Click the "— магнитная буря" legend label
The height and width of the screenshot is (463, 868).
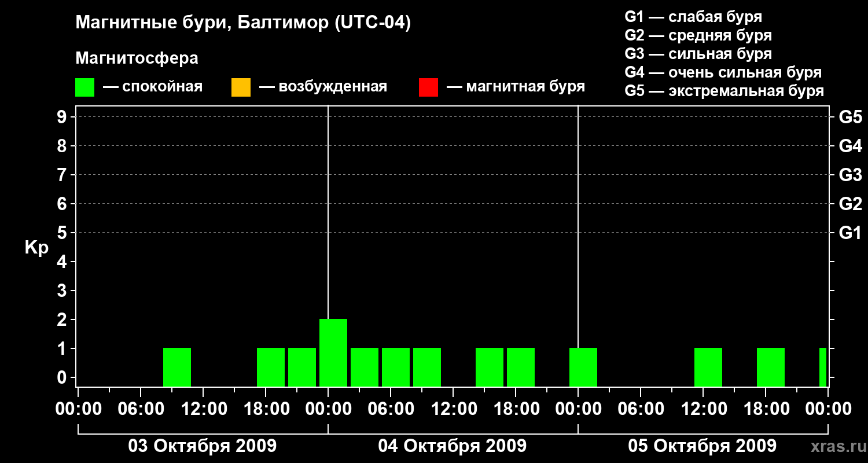point(516,87)
